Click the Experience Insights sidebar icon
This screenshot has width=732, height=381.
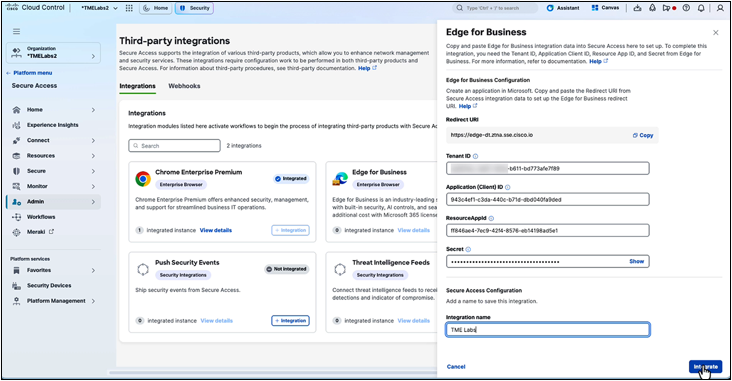click(16, 125)
